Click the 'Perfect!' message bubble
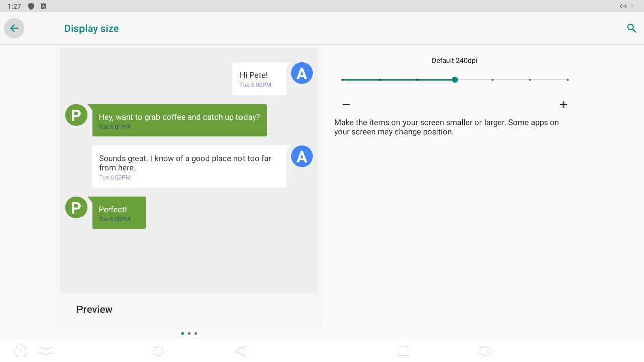The width and height of the screenshot is (644, 362). click(117, 213)
